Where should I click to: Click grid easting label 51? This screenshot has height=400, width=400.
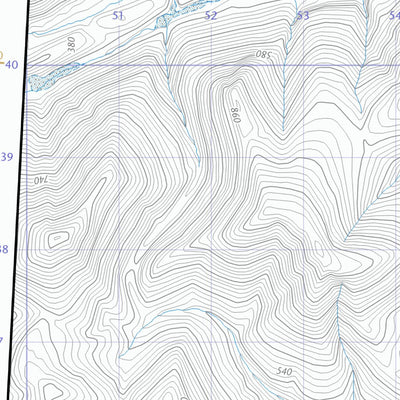point(118,16)
